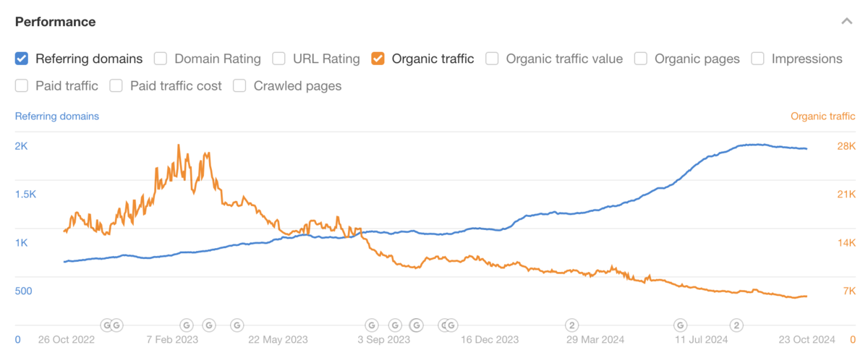The width and height of the screenshot is (868, 358).
Task: Tick the Impressions checkbox
Action: coord(758,59)
